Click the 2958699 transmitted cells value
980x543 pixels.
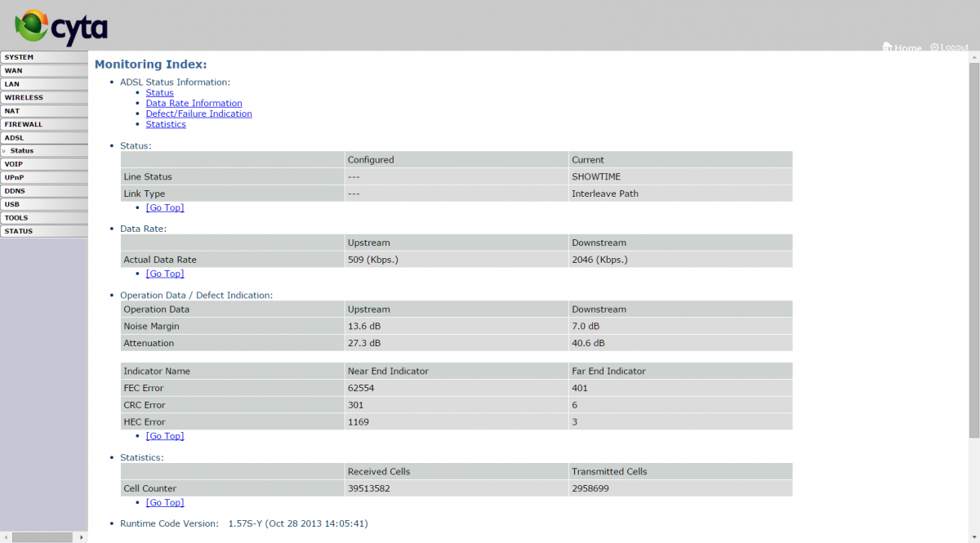[590, 488]
